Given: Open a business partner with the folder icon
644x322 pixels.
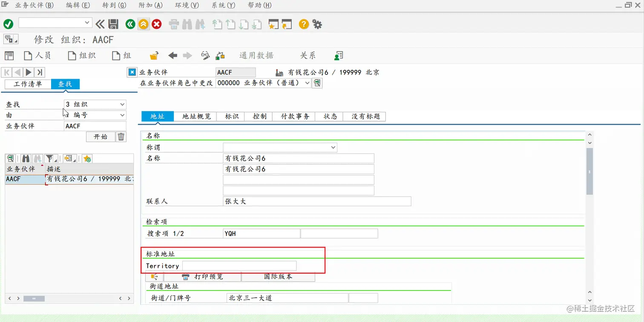Looking at the screenshot, I should [x=154, y=55].
